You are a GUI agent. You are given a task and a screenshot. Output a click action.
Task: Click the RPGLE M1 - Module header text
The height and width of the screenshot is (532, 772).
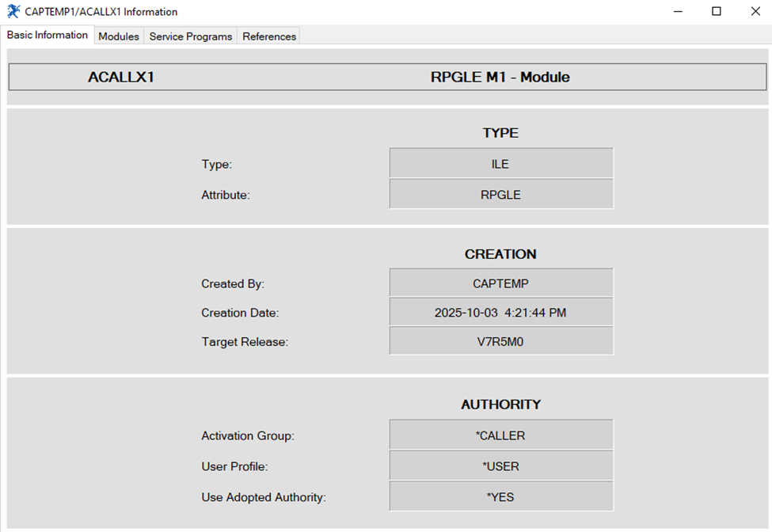coord(500,78)
